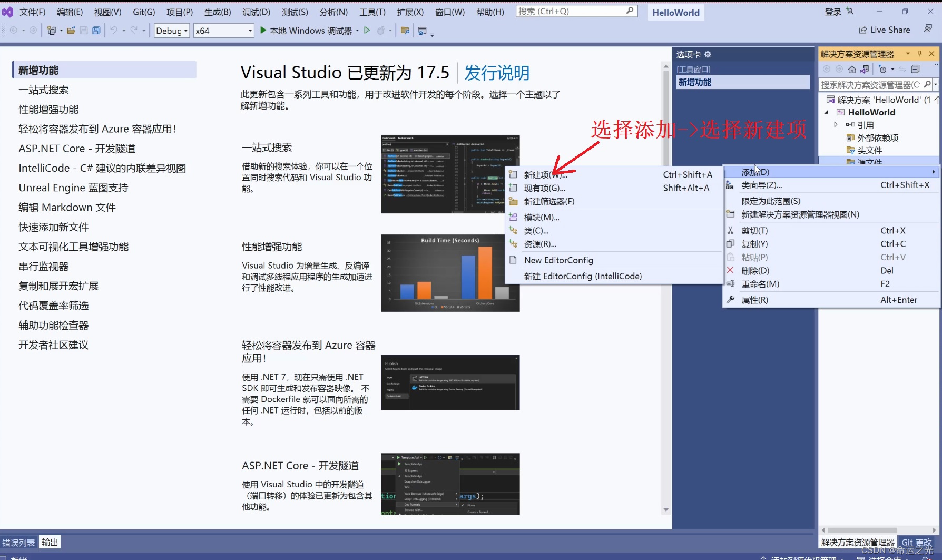This screenshot has width=942, height=560.
Task: Select 串行监视器 in left topic list
Action: coord(44,267)
